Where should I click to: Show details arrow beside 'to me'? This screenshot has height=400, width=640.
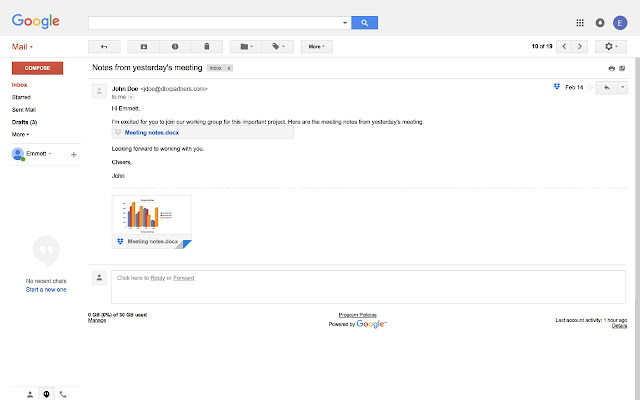tap(131, 97)
